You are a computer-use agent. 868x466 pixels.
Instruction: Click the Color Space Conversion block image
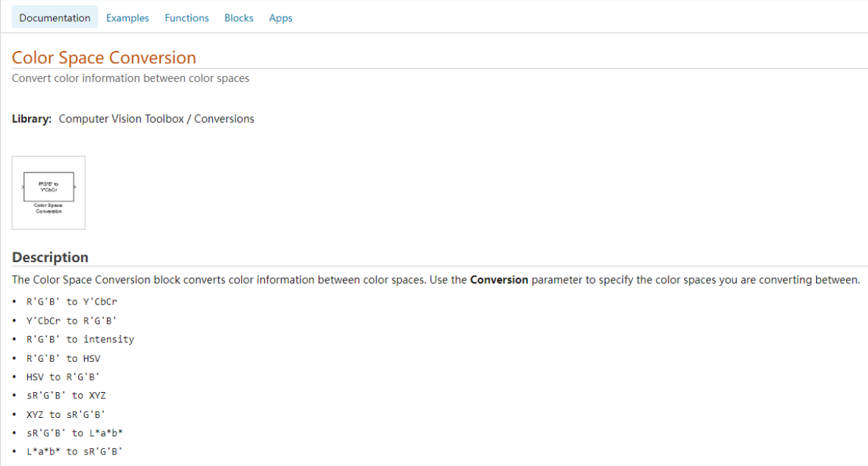[49, 192]
